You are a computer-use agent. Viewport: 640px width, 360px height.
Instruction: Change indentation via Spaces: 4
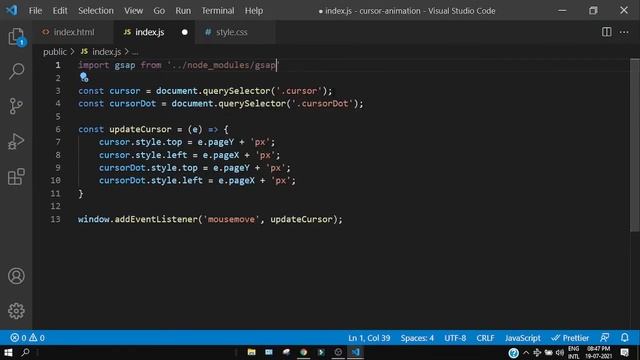click(x=417, y=338)
